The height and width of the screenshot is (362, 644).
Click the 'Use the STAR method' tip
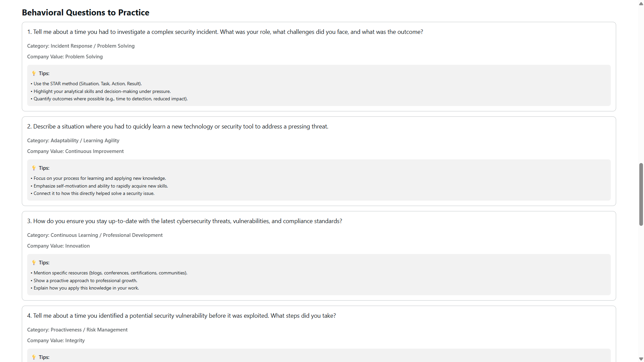(86, 84)
